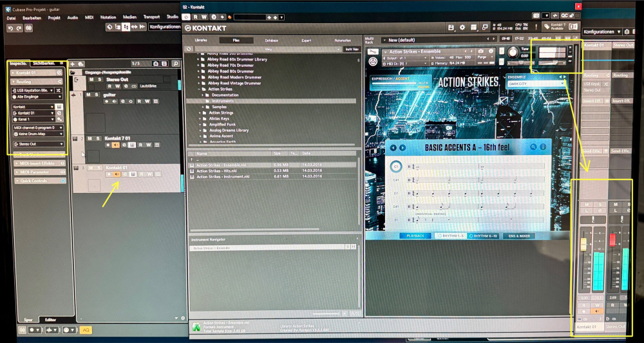Click the ENS & MIXER button
This screenshot has width=644, height=343.
519,236
